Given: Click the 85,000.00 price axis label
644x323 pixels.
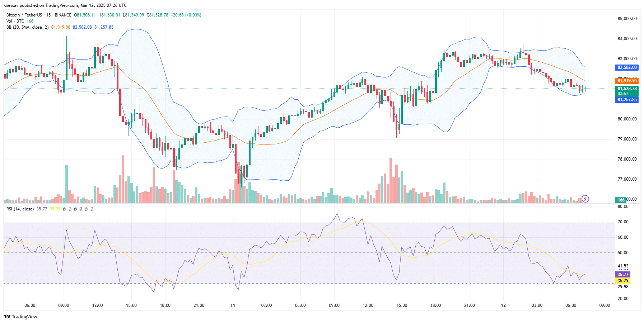Looking at the screenshot, I should tap(627, 19).
